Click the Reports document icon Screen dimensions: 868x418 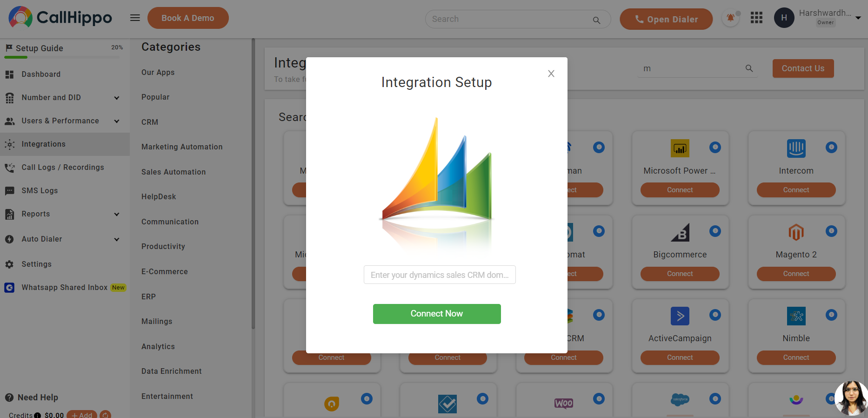point(9,214)
